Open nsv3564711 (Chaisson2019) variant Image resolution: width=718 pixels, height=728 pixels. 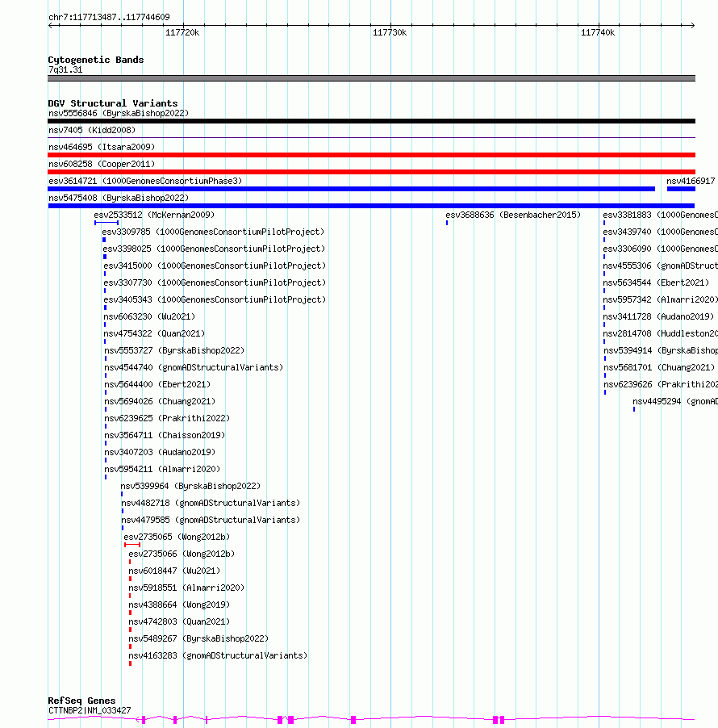[165, 435]
